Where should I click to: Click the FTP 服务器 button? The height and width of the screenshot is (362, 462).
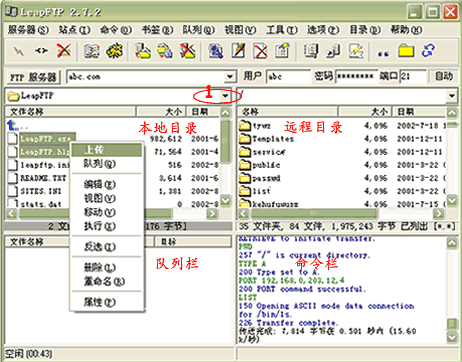pos(33,77)
